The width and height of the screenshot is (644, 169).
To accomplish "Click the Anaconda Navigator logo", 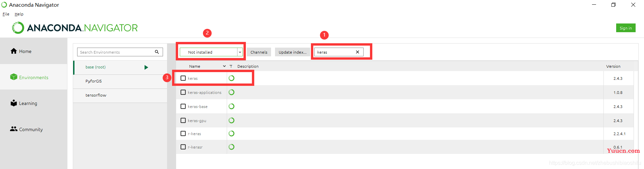I will [x=74, y=28].
